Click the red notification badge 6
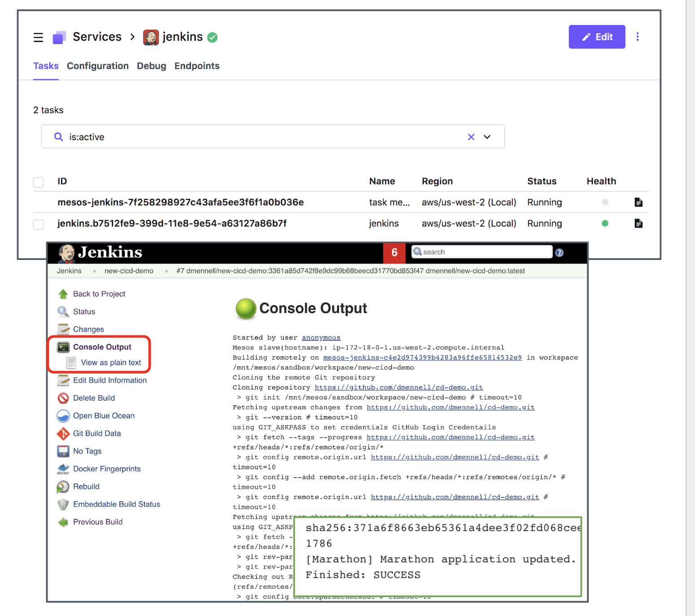Screen dimensions: 695x616 [394, 253]
